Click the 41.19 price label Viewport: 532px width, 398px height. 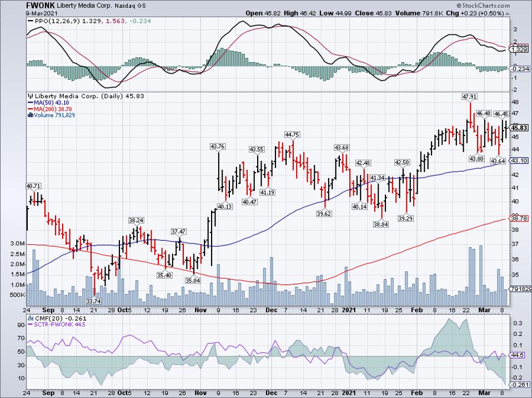tap(267, 192)
